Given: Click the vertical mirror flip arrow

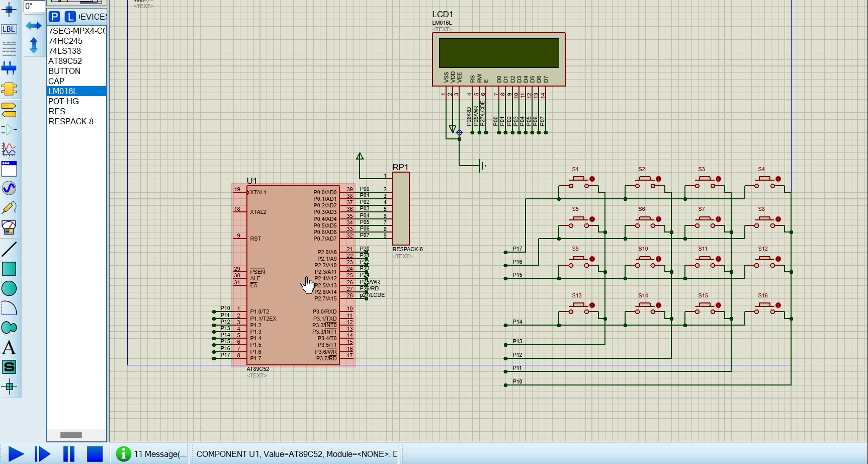Looking at the screenshot, I should tap(34, 45).
